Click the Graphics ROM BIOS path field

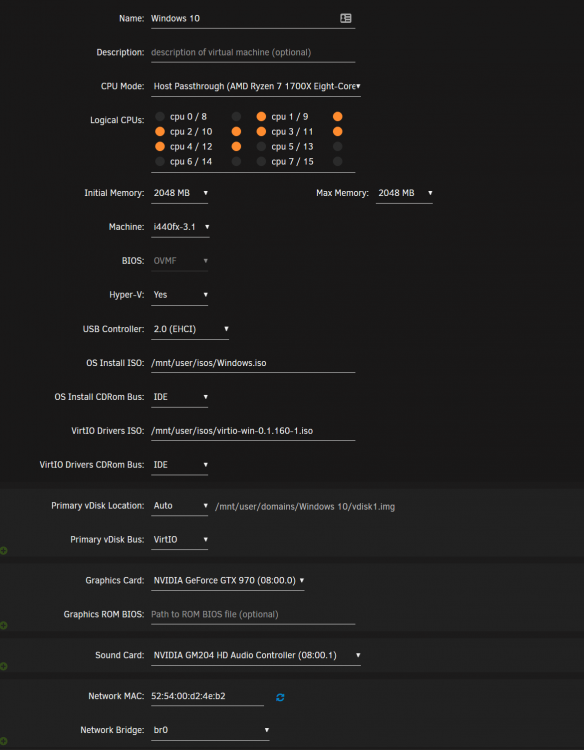pos(253,615)
